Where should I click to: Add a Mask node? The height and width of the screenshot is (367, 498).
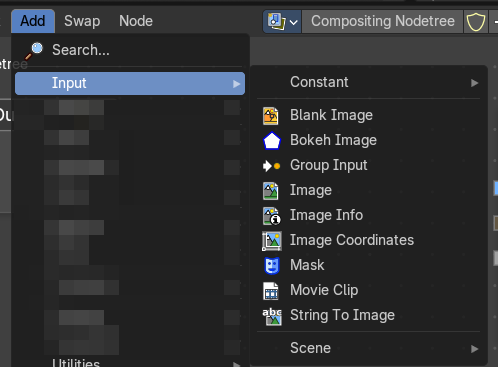click(369, 265)
